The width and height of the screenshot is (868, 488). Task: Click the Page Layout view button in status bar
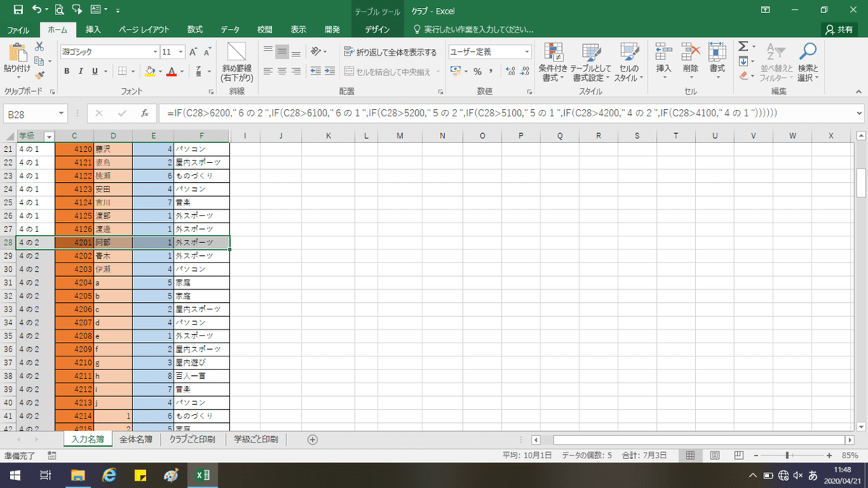click(x=714, y=455)
